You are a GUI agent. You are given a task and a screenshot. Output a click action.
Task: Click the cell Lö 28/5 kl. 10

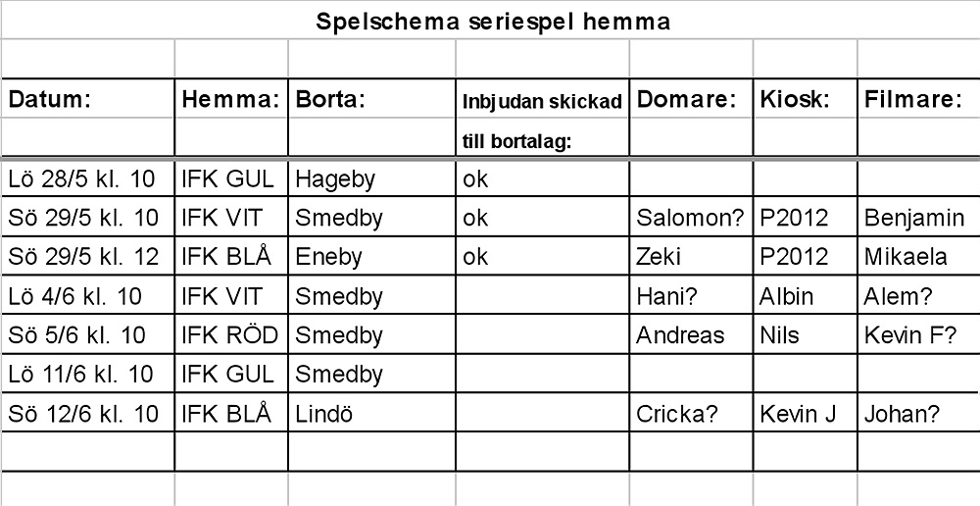coord(88,178)
